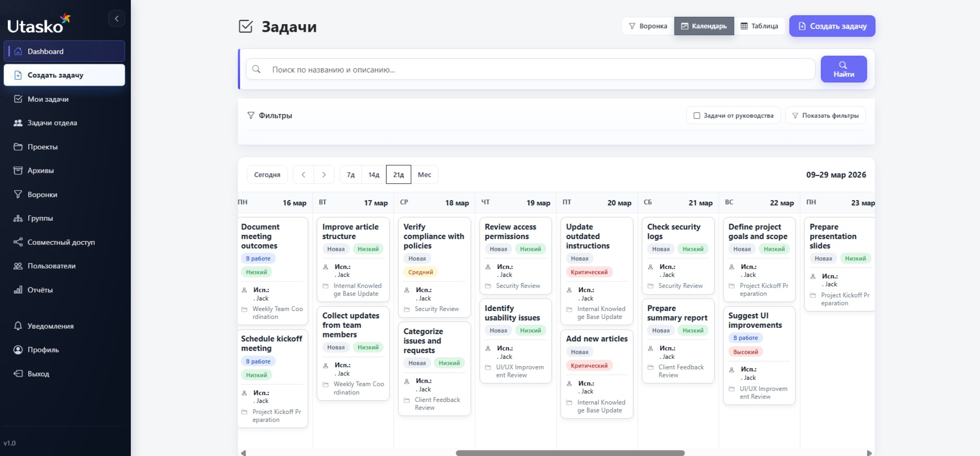980x456 pixels.
Task: Collapse the sidebar with the chevron button
Action: coord(117,18)
